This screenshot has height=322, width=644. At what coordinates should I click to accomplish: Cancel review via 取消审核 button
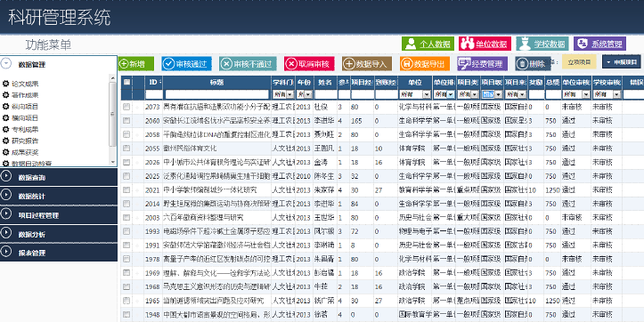point(309,63)
